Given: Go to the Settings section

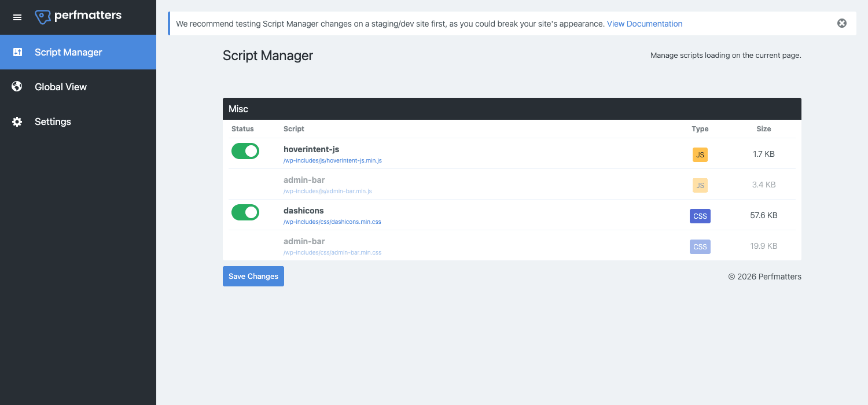Looking at the screenshot, I should [78, 122].
